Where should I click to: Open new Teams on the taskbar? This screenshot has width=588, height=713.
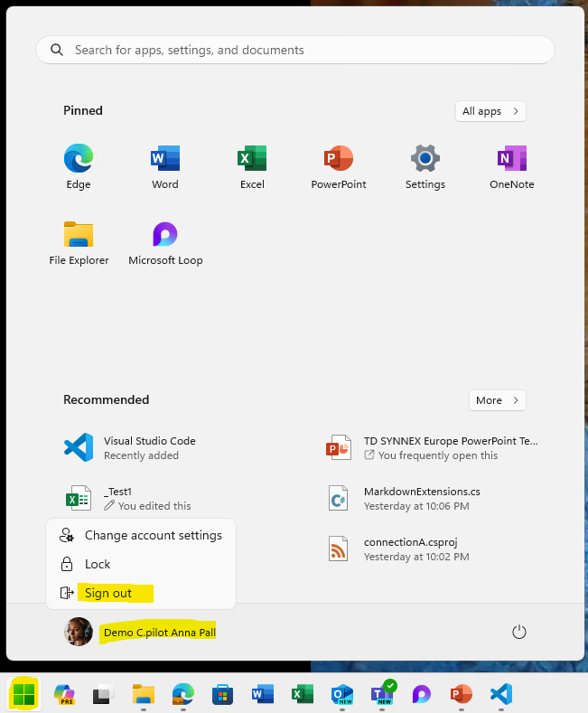[x=383, y=693]
